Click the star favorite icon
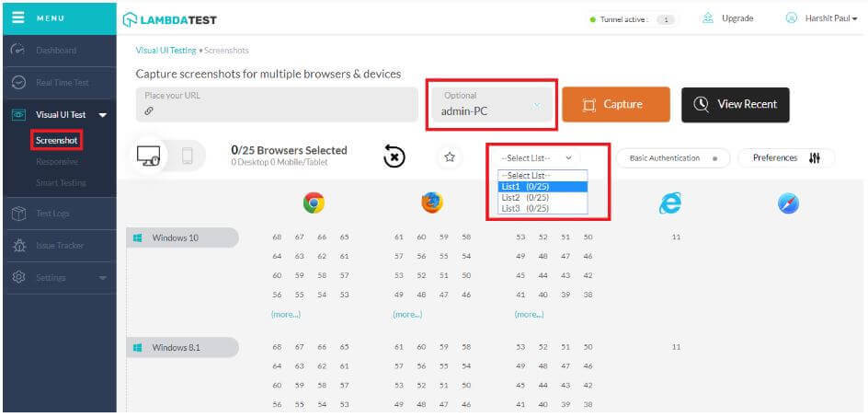This screenshot has height=417, width=868. click(450, 157)
